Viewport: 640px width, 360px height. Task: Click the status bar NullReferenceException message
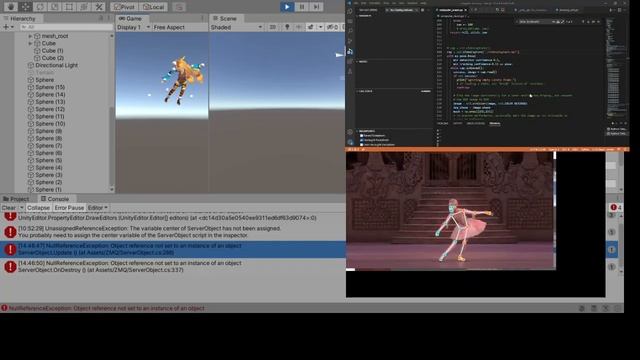click(106, 308)
